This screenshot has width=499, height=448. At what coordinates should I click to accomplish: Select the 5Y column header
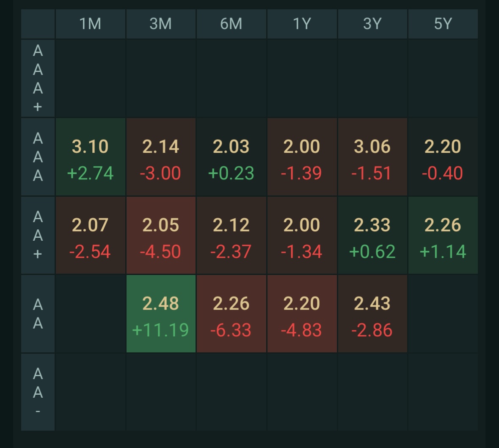coord(443,24)
